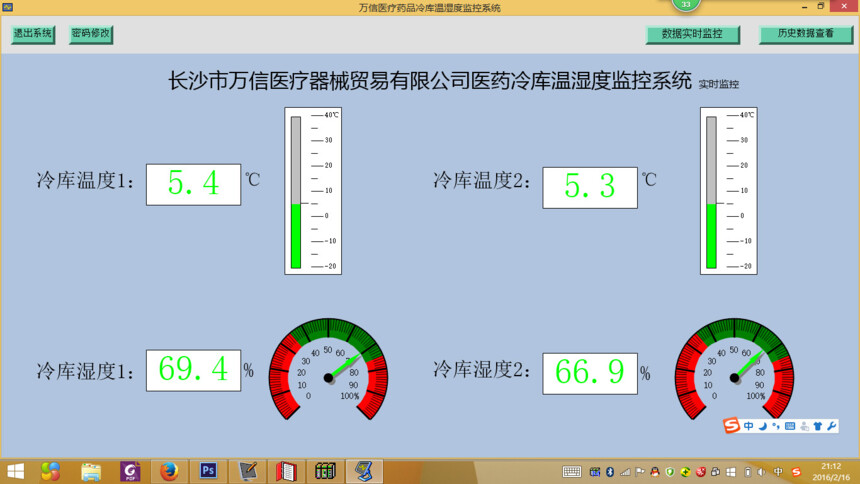Switch to 数据实时监控 view
Image resolution: width=860 pixels, height=484 pixels.
[x=692, y=35]
